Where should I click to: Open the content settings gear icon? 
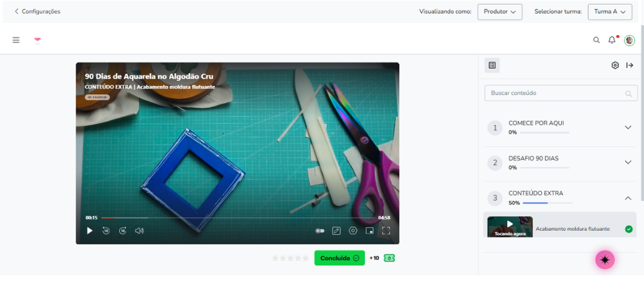pyautogui.click(x=615, y=66)
